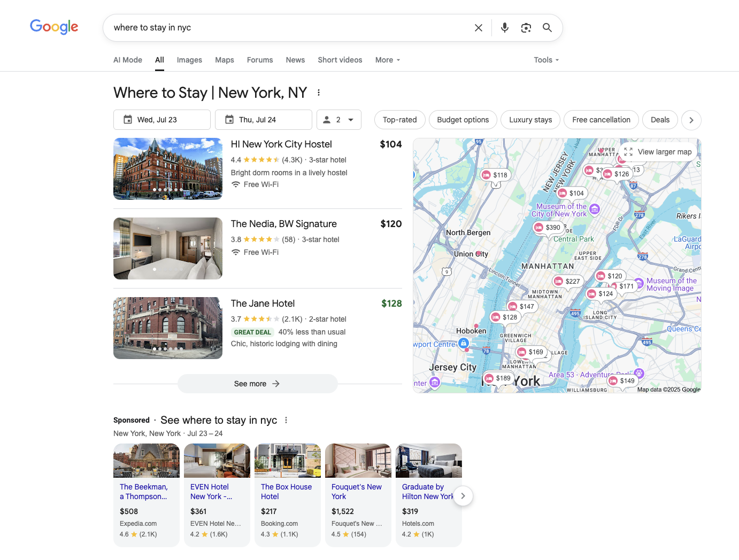Click Fouquet's New York ad photo

coord(358,461)
